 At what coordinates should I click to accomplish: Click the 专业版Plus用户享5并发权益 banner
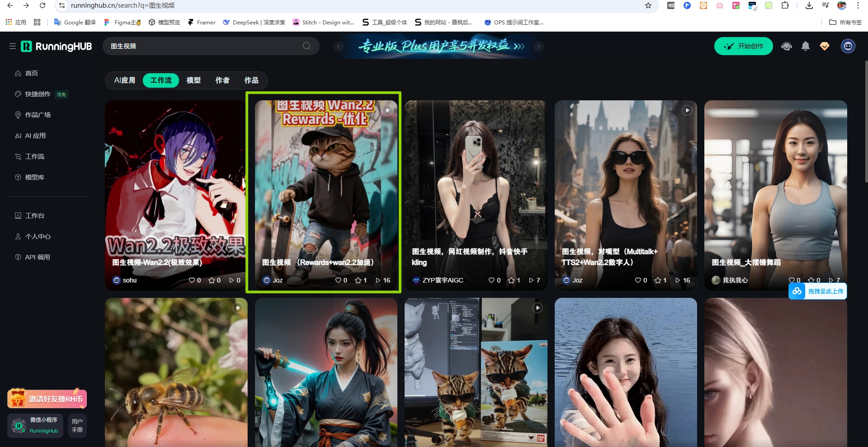441,46
